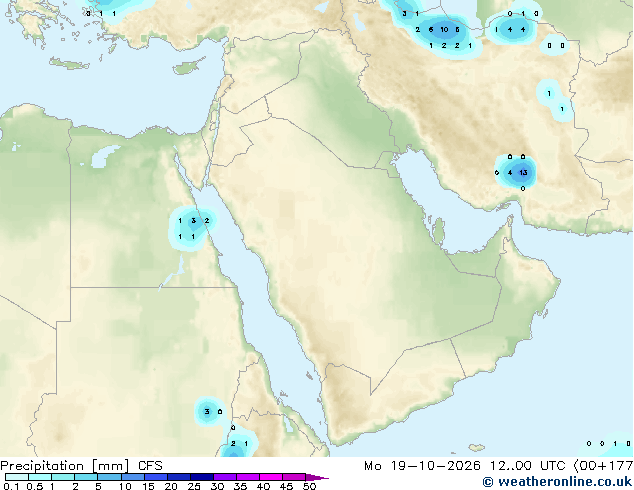634x490 pixels.
Task: Click the '0.1' legend scale label
Action: pos(11,486)
